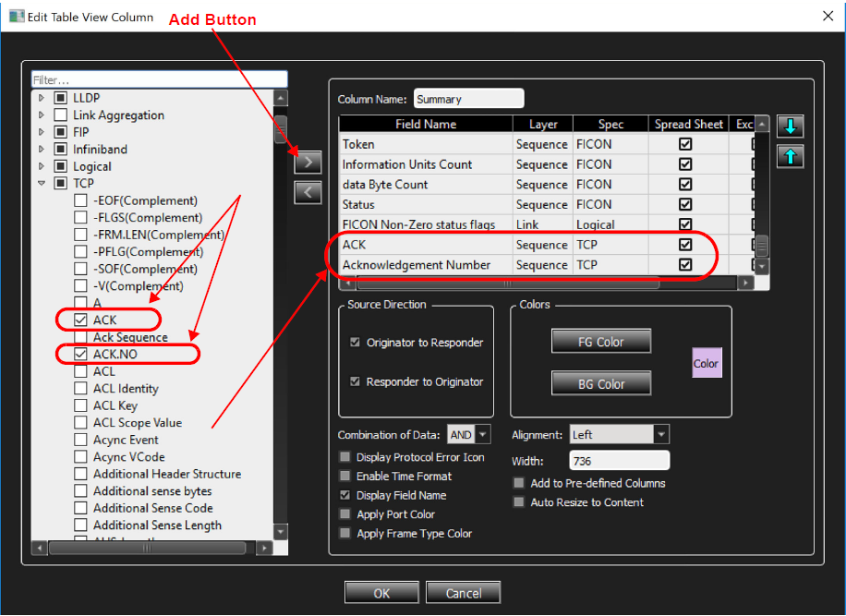This screenshot has width=846, height=616.
Task: Click the field table horizontal scrollbar
Action: (508, 283)
